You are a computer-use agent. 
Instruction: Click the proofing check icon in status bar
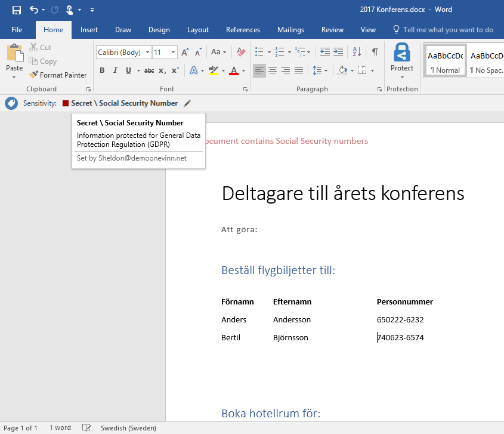[86, 428]
